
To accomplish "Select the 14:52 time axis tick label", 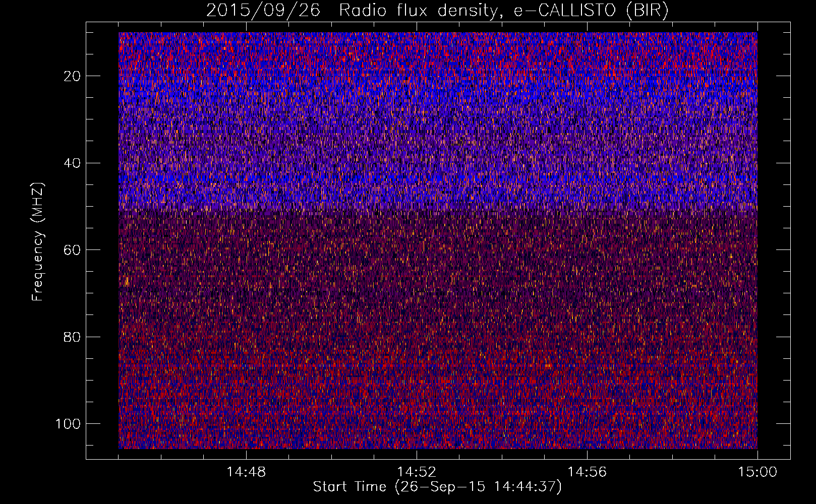I will (417, 472).
